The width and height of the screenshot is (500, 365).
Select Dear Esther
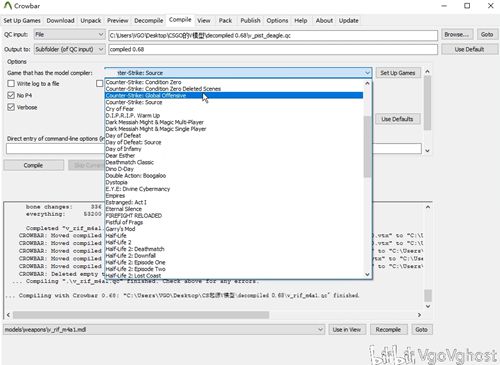[x=234, y=155]
